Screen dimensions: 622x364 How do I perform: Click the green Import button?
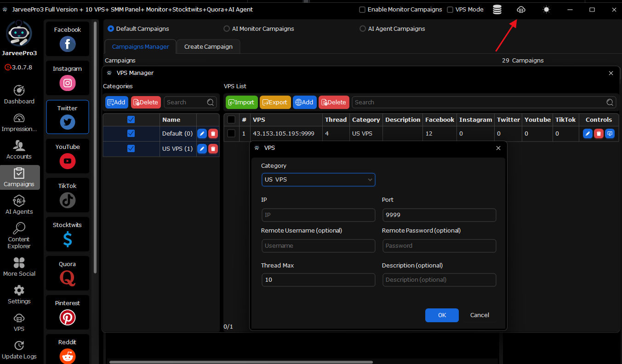(241, 102)
